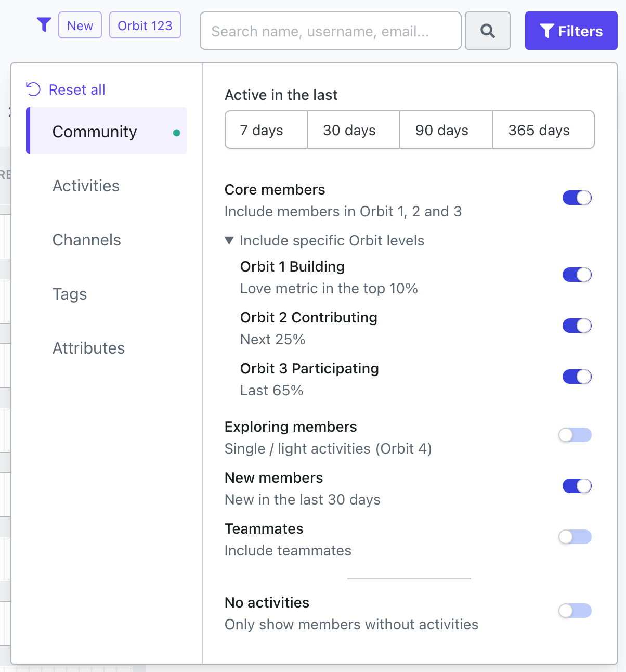Focus the Search name, username, email field

(x=331, y=31)
